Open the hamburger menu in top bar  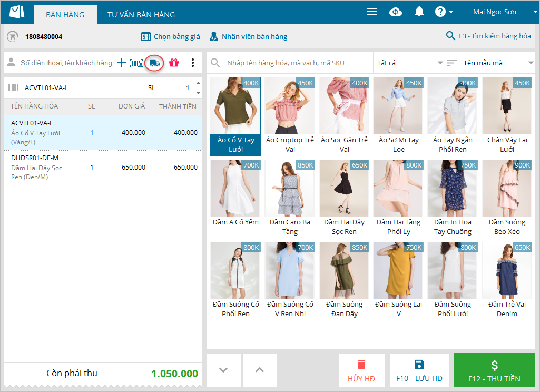point(372,12)
